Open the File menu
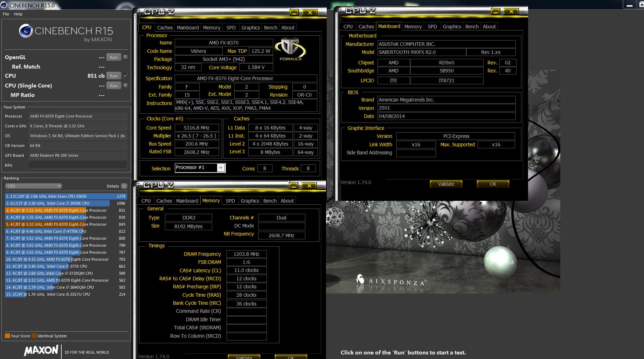Image resolution: width=644 pixels, height=359 pixels. [x=6, y=14]
